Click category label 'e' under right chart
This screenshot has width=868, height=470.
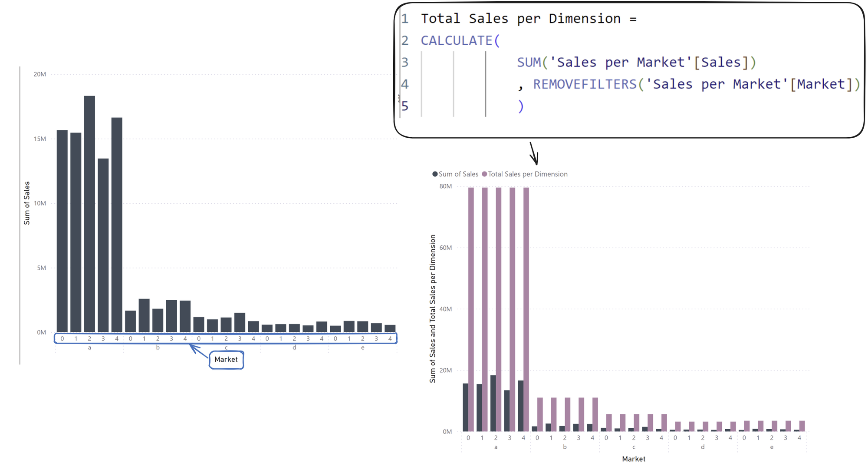pos(772,447)
